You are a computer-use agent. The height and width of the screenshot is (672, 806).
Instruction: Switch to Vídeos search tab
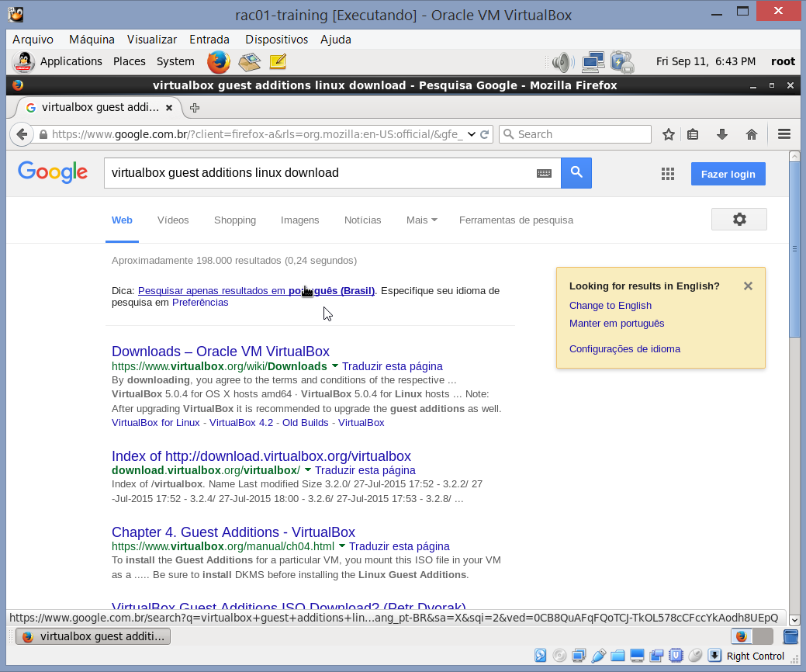(173, 220)
